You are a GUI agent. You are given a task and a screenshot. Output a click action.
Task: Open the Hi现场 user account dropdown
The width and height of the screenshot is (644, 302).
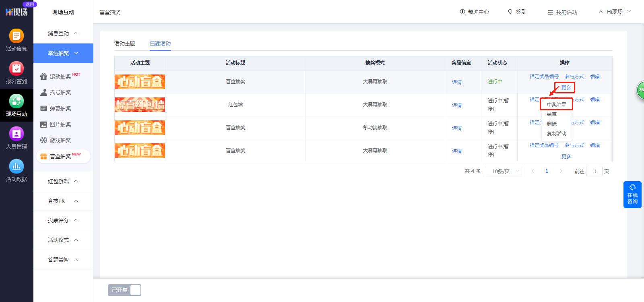pyautogui.click(x=615, y=12)
